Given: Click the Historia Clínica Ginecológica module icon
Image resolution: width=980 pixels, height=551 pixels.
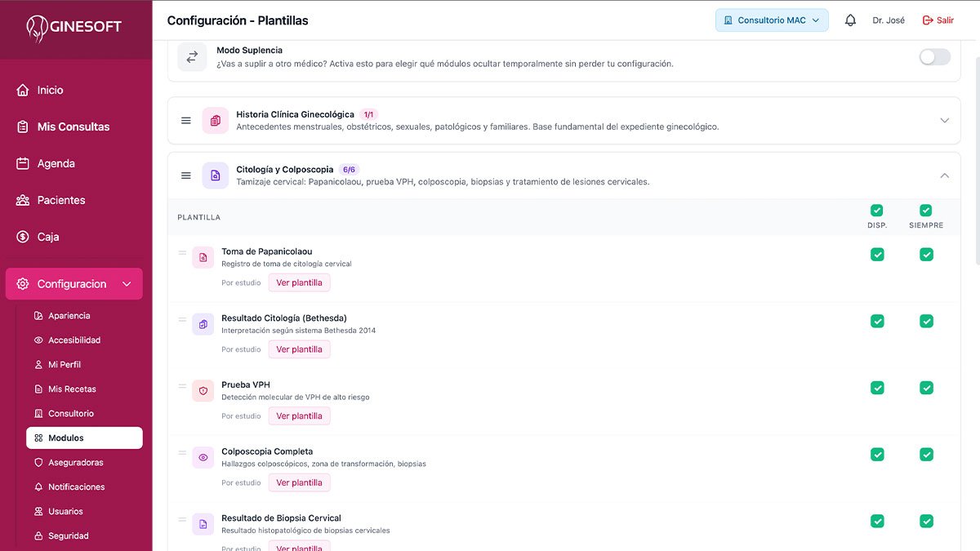Looking at the screenshot, I should click(x=216, y=121).
